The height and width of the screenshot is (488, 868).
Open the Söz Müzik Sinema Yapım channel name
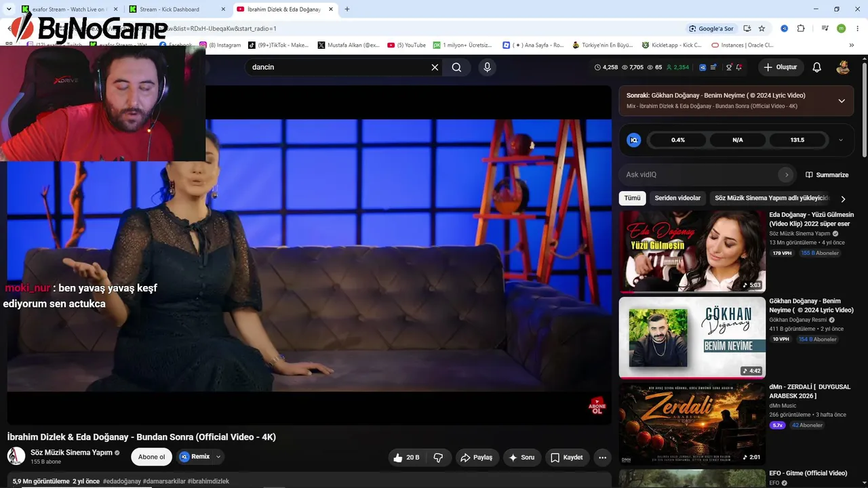pyautogui.click(x=71, y=453)
